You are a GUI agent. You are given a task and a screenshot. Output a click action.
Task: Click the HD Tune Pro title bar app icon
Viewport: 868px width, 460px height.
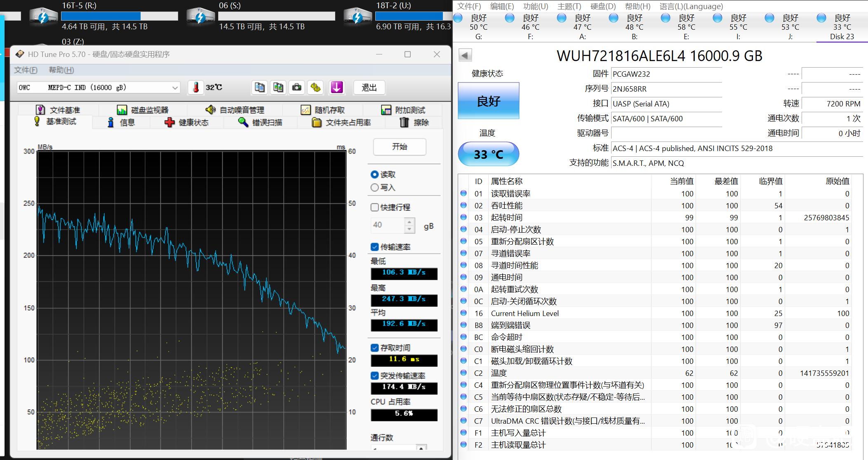click(x=19, y=54)
